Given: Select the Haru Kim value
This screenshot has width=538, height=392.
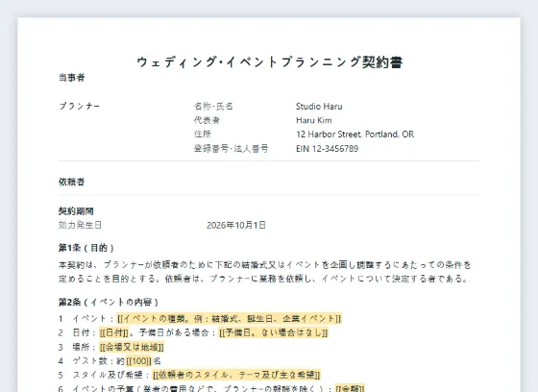Looking at the screenshot, I should point(314,120).
